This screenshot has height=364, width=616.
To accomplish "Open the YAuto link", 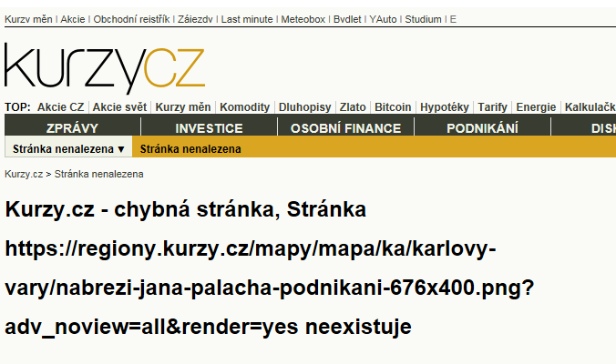I will 383,19.
